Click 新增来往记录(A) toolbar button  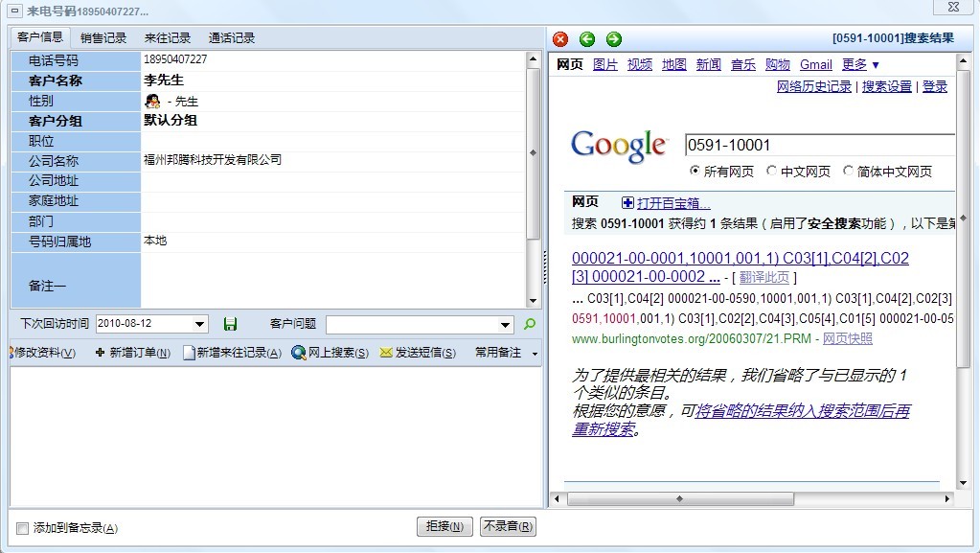233,353
